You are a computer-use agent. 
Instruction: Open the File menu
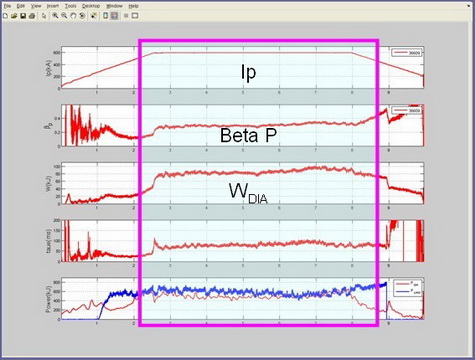coord(7,6)
